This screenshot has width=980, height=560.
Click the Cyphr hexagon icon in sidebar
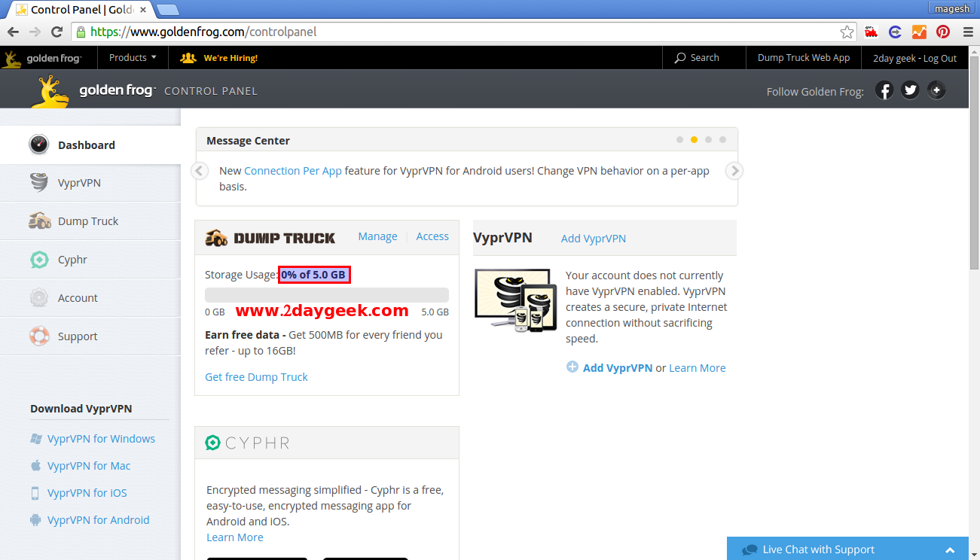[x=39, y=260]
